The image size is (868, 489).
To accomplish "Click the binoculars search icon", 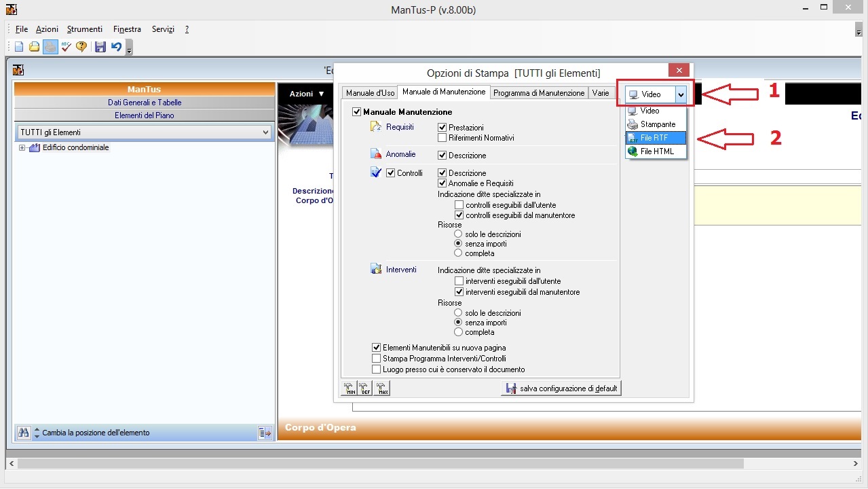I will (x=24, y=433).
